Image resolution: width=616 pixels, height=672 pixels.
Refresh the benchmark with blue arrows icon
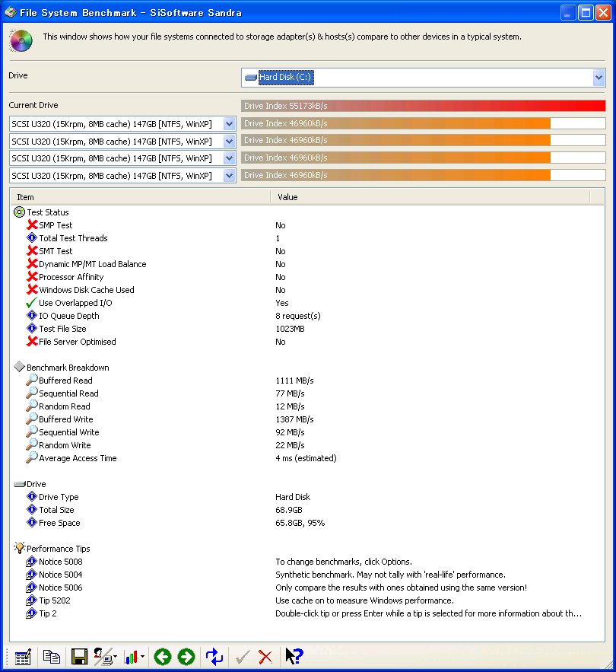click(214, 657)
